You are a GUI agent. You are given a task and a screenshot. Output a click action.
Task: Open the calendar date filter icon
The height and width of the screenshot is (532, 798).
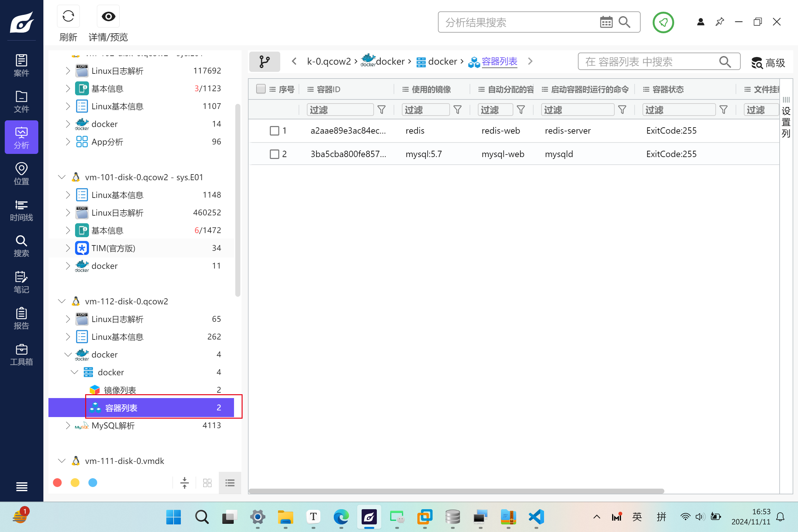click(606, 22)
